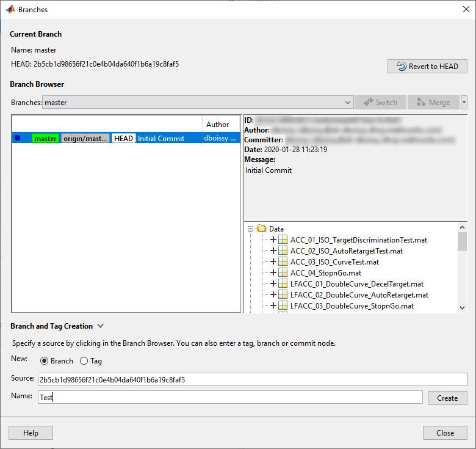
Task: Open Help for the Branches dialog
Action: [x=31, y=433]
